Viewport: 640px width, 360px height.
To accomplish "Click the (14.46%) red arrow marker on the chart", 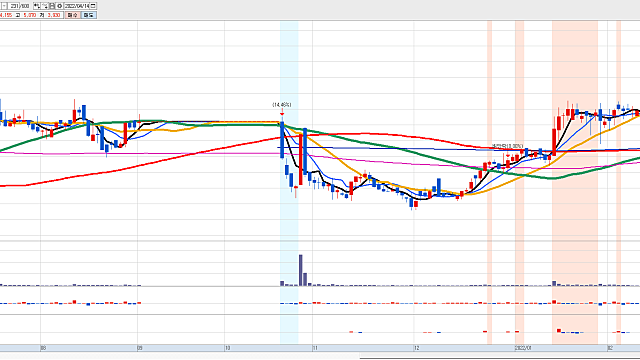I will tap(282, 112).
